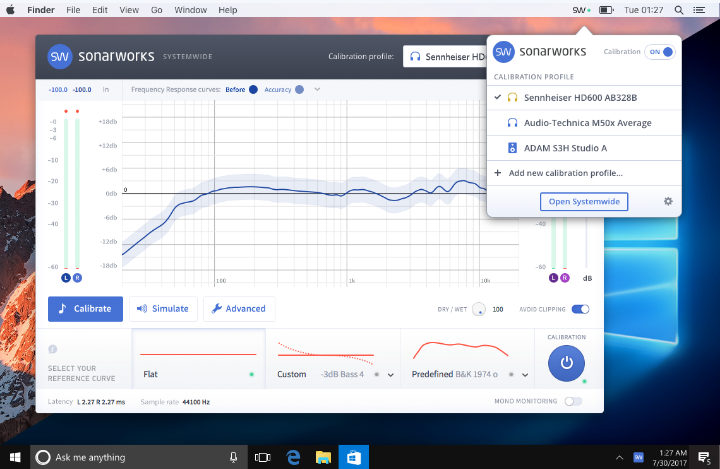This screenshot has height=469, width=720.
Task: Expand frequency response curves chevron
Action: tap(317, 90)
